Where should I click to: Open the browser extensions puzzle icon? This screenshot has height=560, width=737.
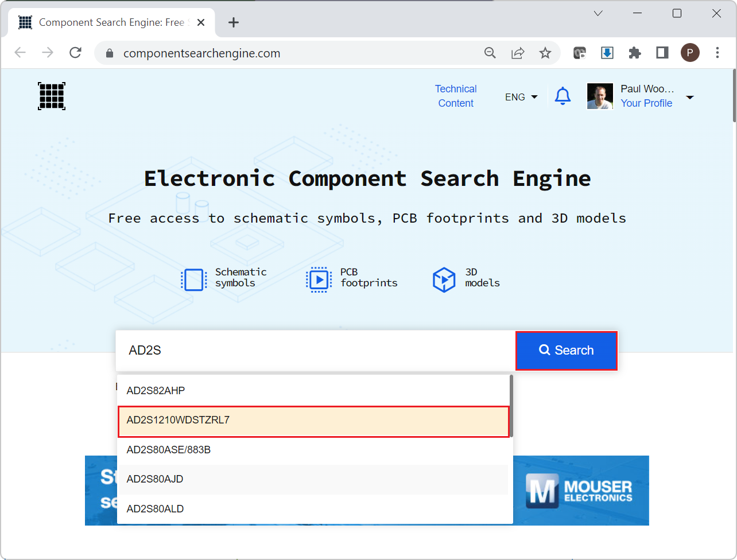634,53
